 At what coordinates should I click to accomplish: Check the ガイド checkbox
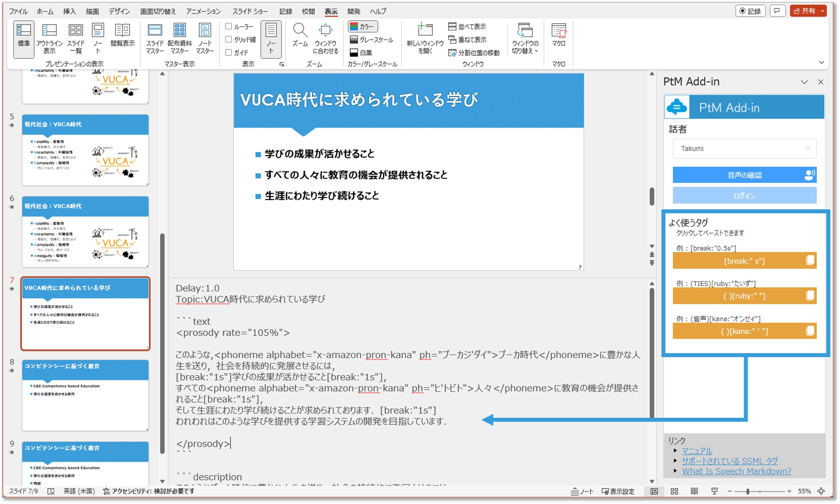[229, 52]
